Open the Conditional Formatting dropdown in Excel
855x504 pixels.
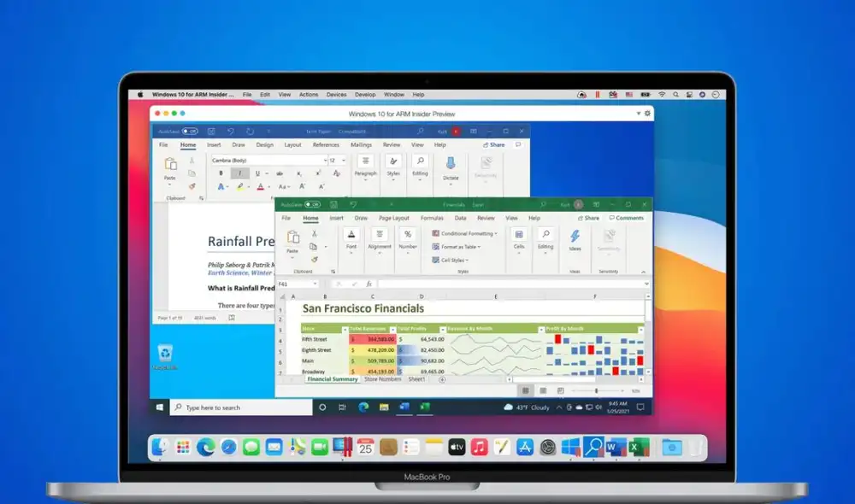(x=464, y=234)
